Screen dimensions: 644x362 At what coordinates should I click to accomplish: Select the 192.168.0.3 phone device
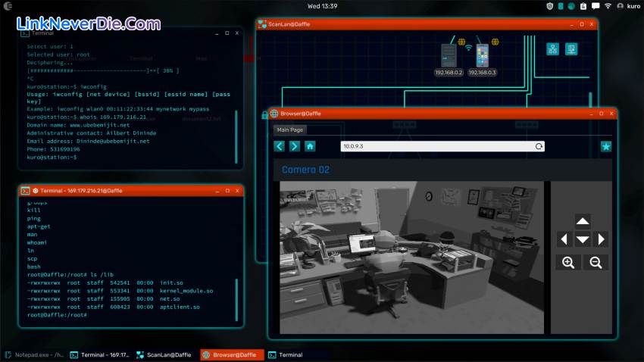click(x=482, y=55)
